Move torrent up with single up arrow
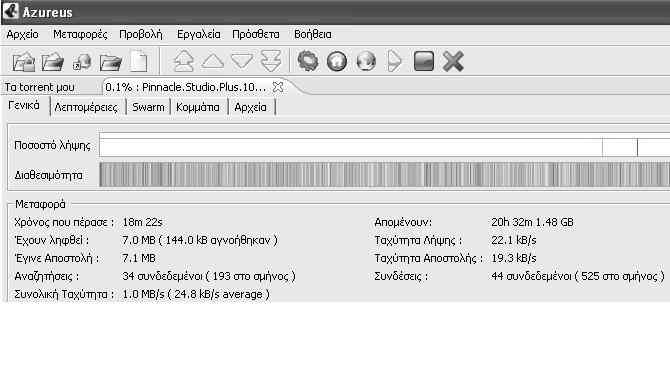 pos(213,61)
